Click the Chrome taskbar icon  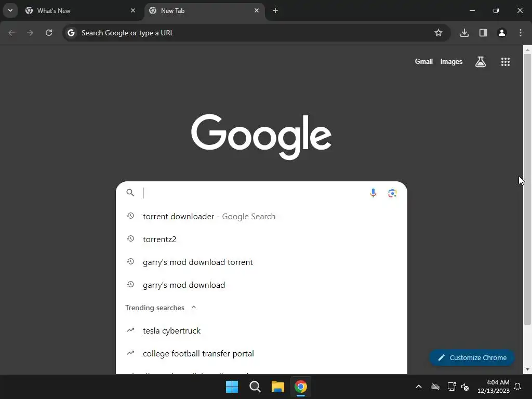tap(301, 387)
